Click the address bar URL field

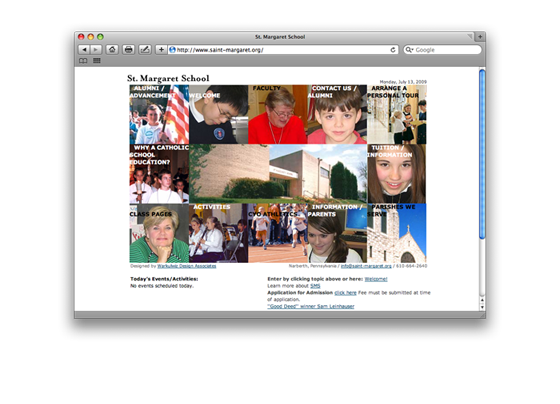283,50
